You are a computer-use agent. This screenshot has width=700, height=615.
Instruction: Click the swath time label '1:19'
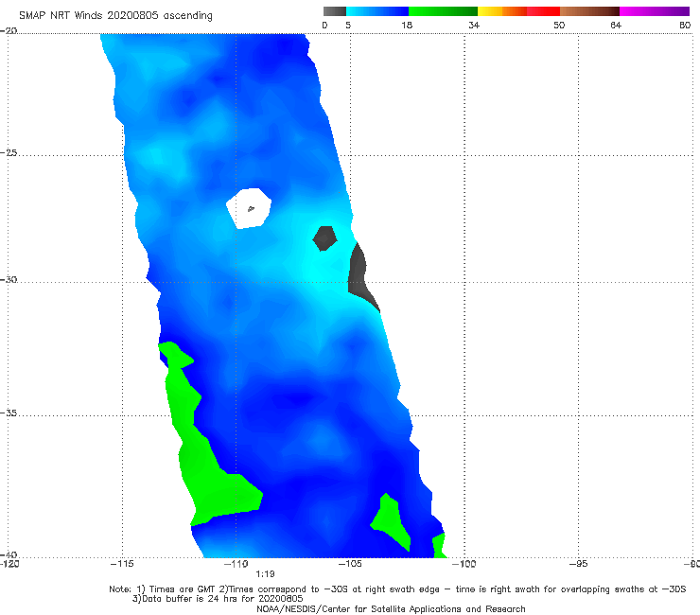(x=265, y=574)
